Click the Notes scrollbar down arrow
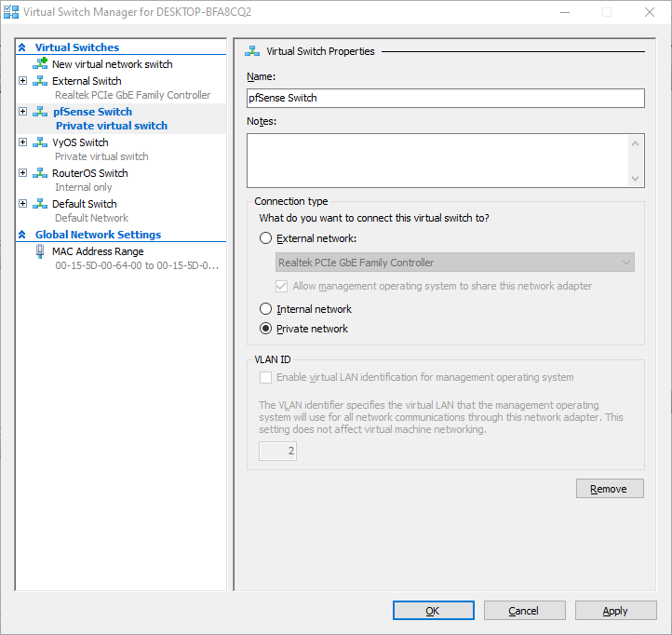Image resolution: width=672 pixels, height=635 pixels. tap(636, 179)
